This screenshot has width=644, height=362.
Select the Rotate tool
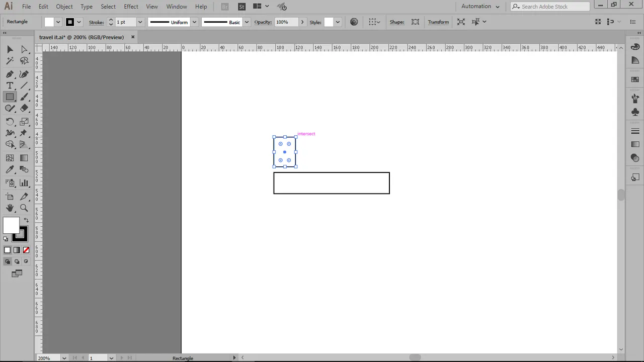10,122
